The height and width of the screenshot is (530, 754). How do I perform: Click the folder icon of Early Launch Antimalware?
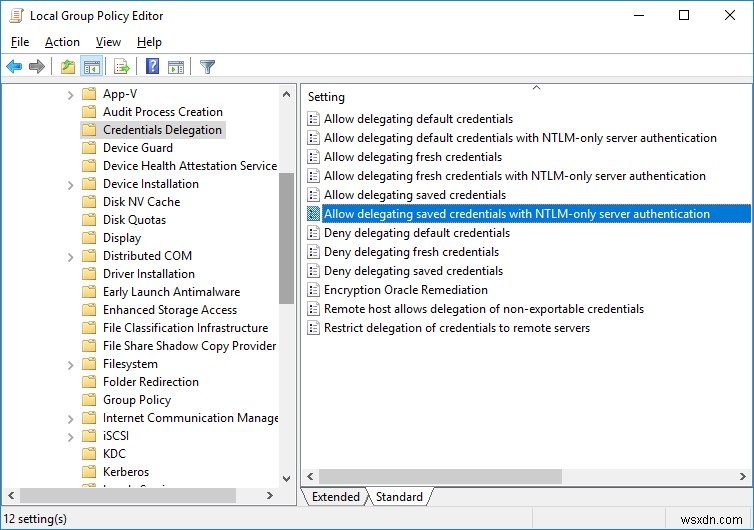pyautogui.click(x=89, y=291)
